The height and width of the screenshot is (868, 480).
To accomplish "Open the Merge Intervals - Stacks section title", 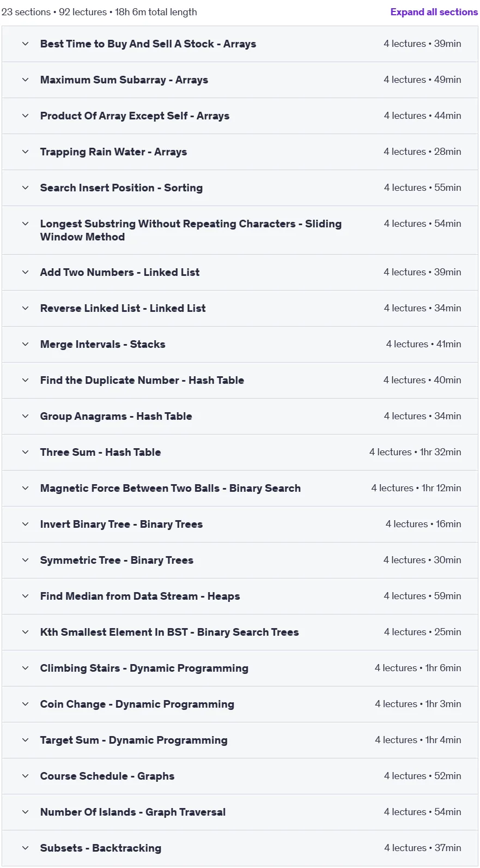I will click(x=102, y=344).
